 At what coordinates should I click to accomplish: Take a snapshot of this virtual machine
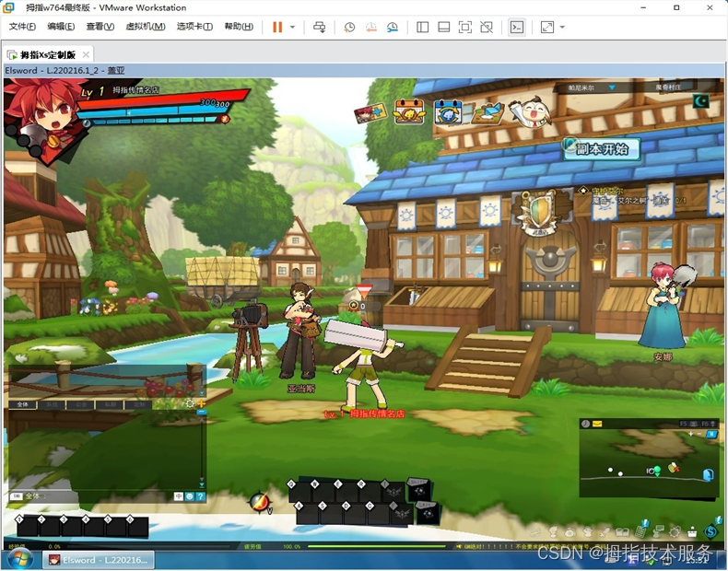[x=349, y=27]
